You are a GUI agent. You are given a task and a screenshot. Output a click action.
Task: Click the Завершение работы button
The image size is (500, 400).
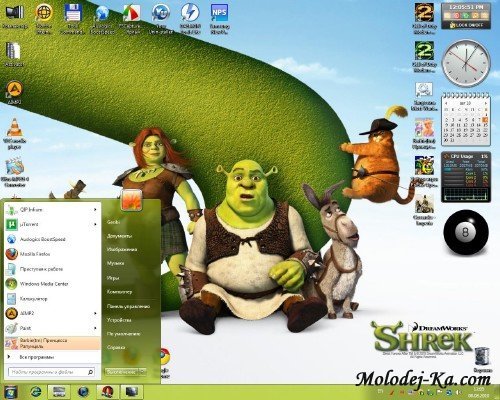click(121, 371)
